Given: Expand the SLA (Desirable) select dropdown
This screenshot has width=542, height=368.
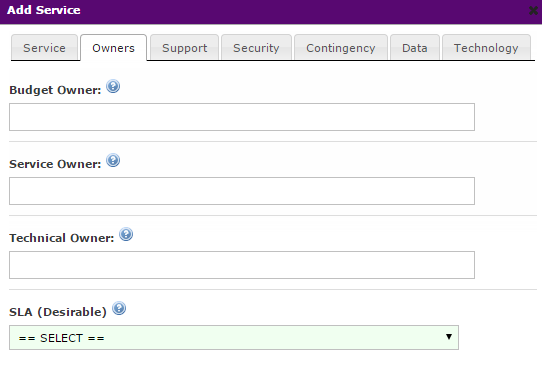Looking at the screenshot, I should point(234,338).
